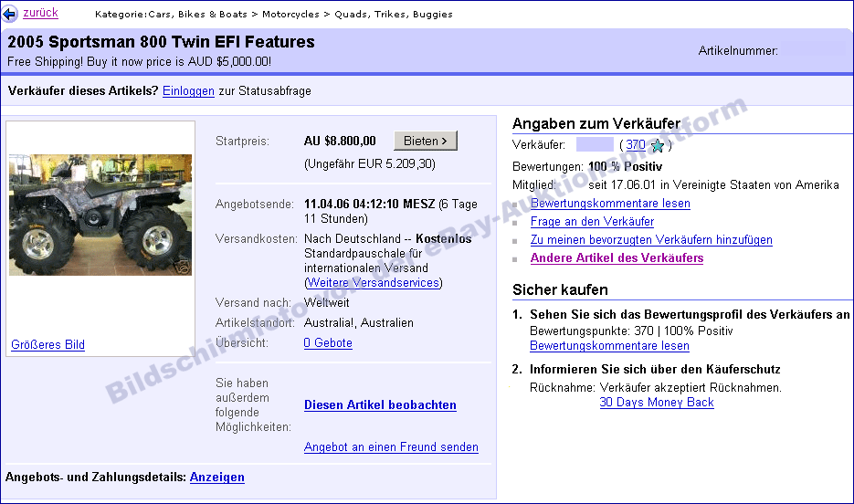Show payment details via 'Anzeigen'
The width and height of the screenshot is (854, 504).
(x=216, y=478)
